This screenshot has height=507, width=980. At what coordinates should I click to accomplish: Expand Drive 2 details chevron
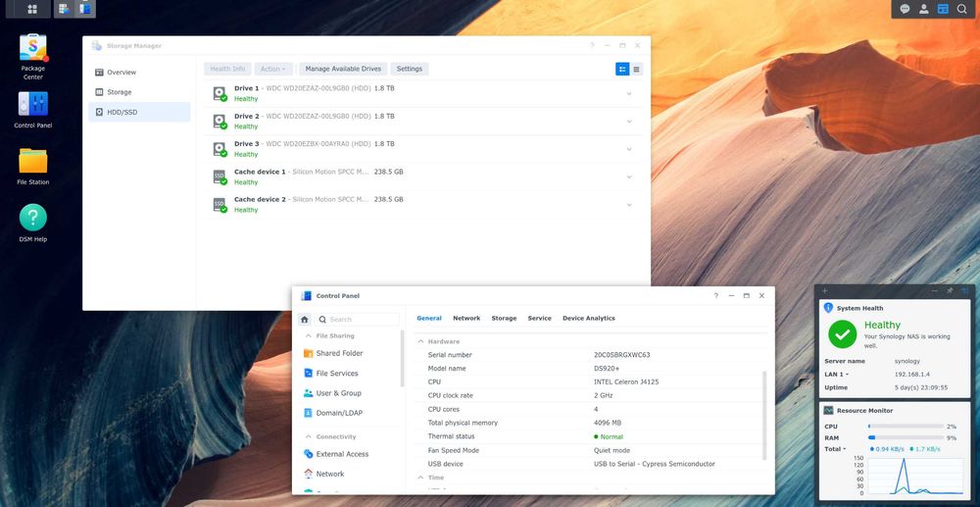(629, 122)
